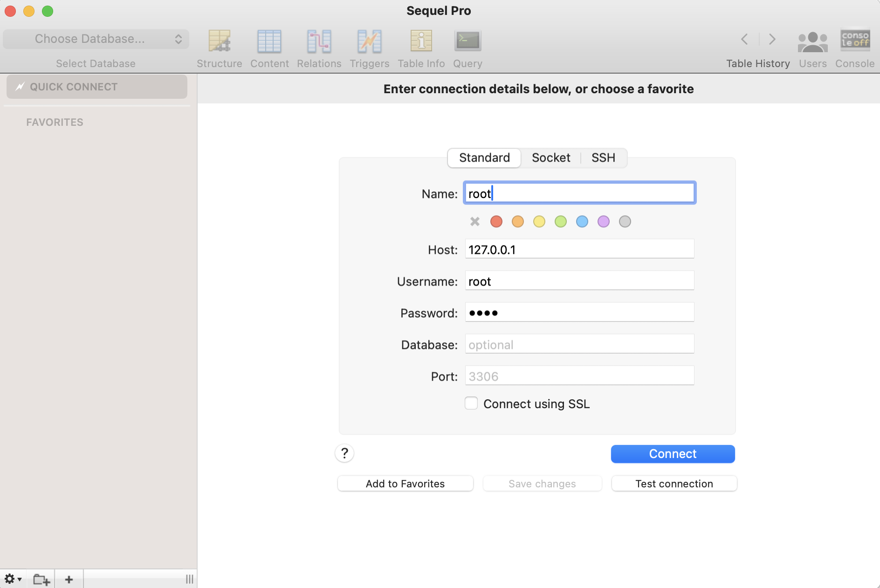This screenshot has height=588, width=880.
Task: Clear the favorite color with the X
Action: click(x=475, y=221)
